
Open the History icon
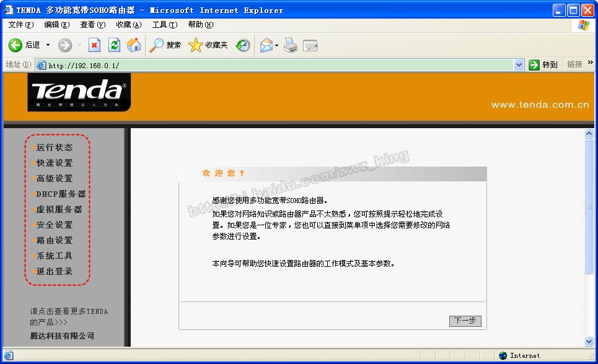[243, 45]
